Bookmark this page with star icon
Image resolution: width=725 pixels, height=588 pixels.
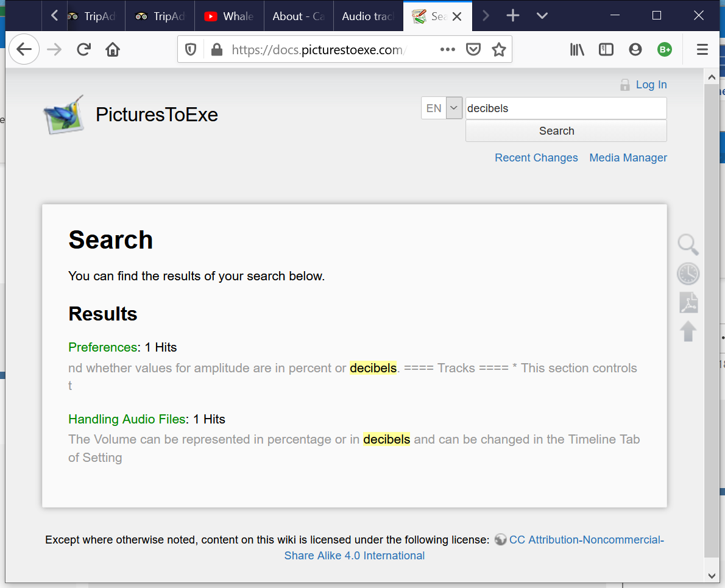click(499, 50)
